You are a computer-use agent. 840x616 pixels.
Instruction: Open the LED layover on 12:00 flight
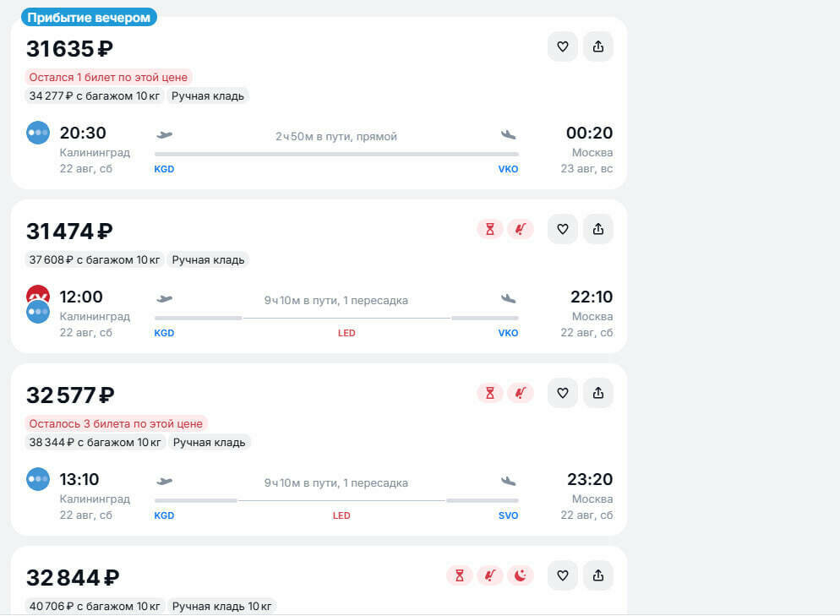pos(346,333)
